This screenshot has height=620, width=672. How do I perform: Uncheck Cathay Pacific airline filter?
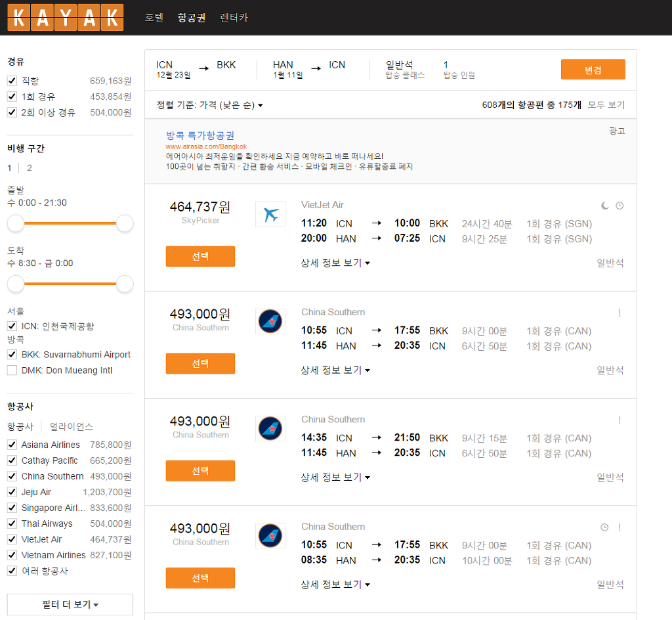[x=12, y=460]
